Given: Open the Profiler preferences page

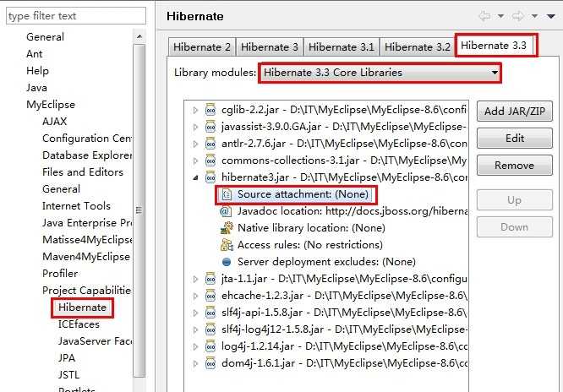Looking at the screenshot, I should (x=60, y=274).
